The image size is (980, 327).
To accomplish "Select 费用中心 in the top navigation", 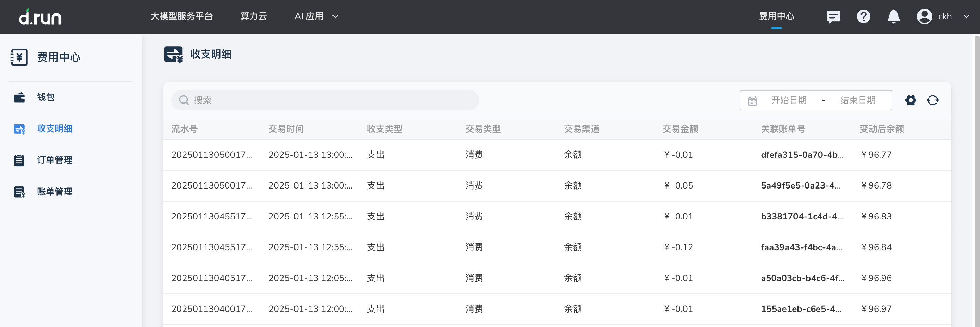I will 776,16.
